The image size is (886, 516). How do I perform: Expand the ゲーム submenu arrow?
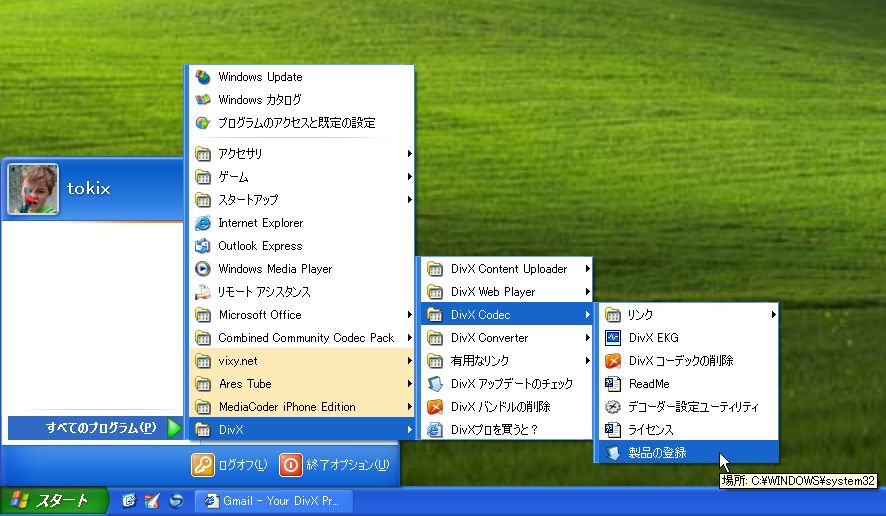409,177
